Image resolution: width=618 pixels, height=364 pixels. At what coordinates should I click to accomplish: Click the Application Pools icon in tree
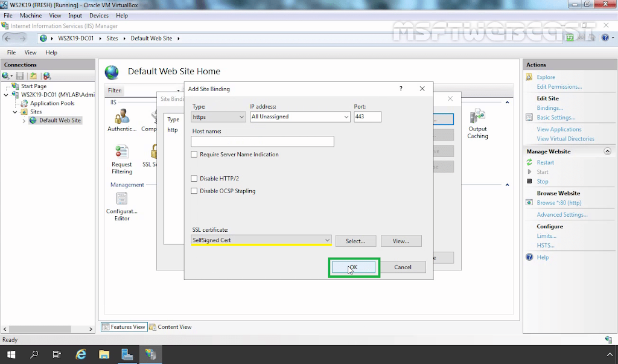(24, 103)
